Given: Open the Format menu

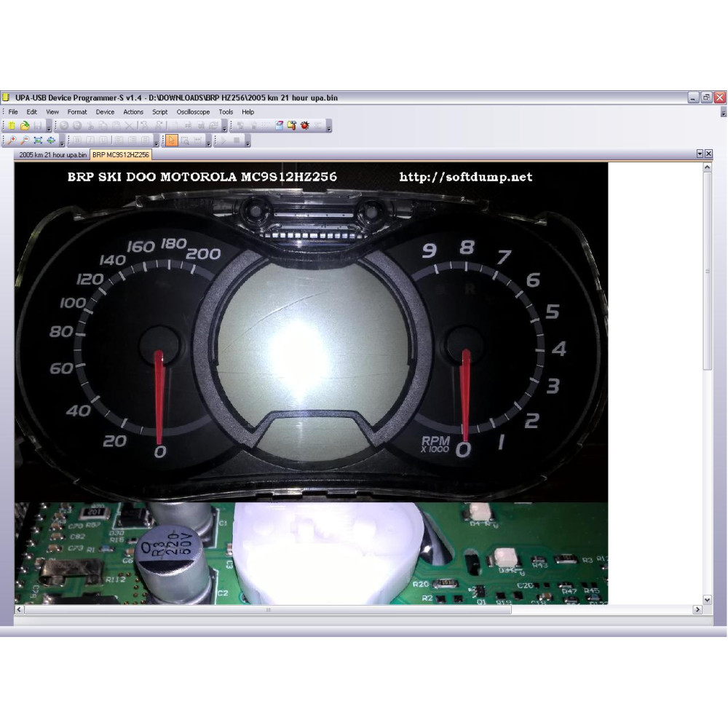Looking at the screenshot, I should click(77, 112).
